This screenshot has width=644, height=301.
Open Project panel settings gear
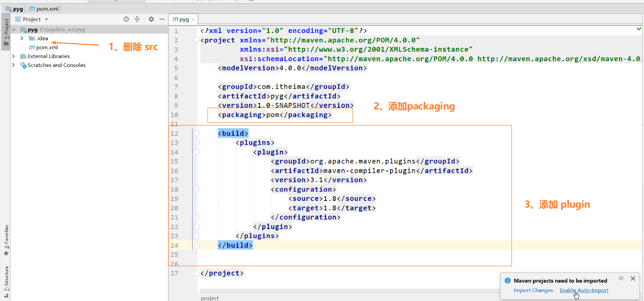coord(151,19)
